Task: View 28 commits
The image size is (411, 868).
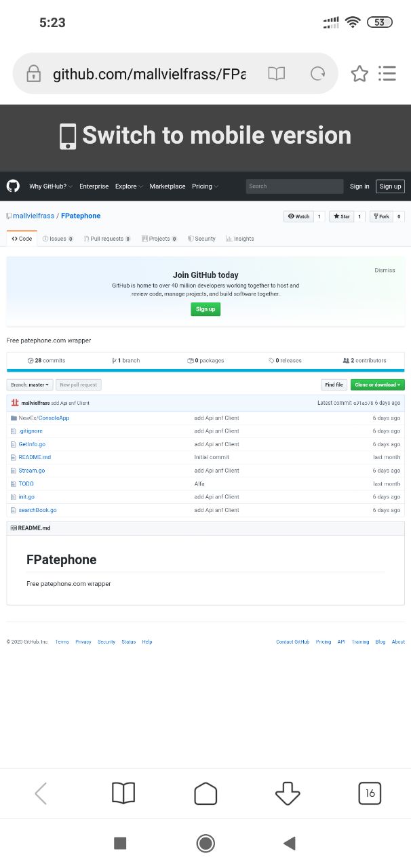Action: click(x=46, y=361)
